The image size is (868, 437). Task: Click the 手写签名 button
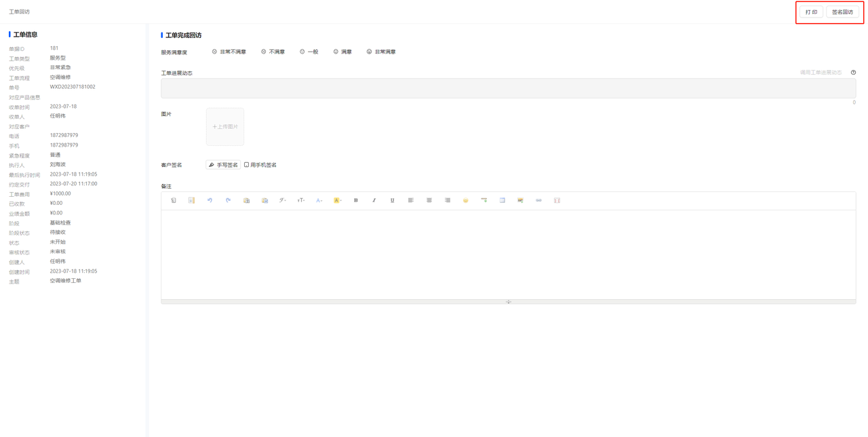tap(223, 165)
